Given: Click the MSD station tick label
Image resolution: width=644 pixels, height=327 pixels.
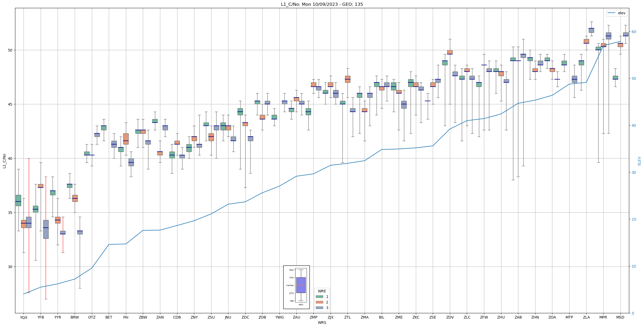Looking at the screenshot, I should 620,317.
